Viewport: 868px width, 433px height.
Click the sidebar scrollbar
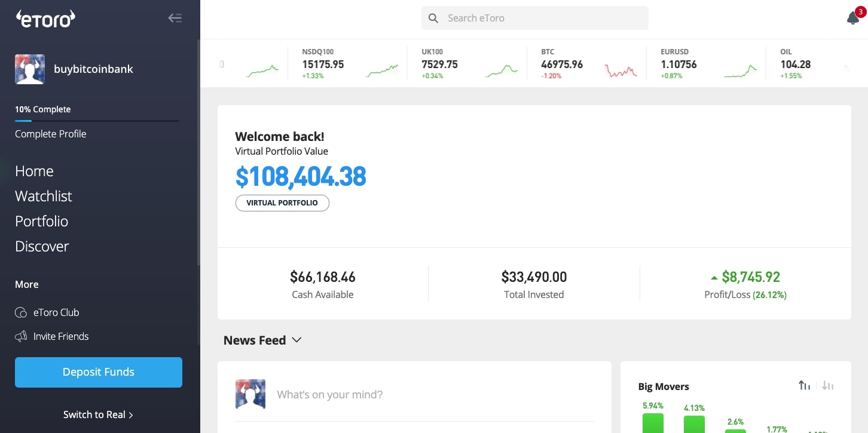point(198,152)
